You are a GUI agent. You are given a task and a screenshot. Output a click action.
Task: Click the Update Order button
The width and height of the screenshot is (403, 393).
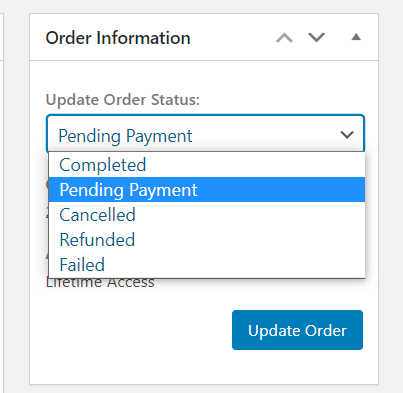click(297, 330)
